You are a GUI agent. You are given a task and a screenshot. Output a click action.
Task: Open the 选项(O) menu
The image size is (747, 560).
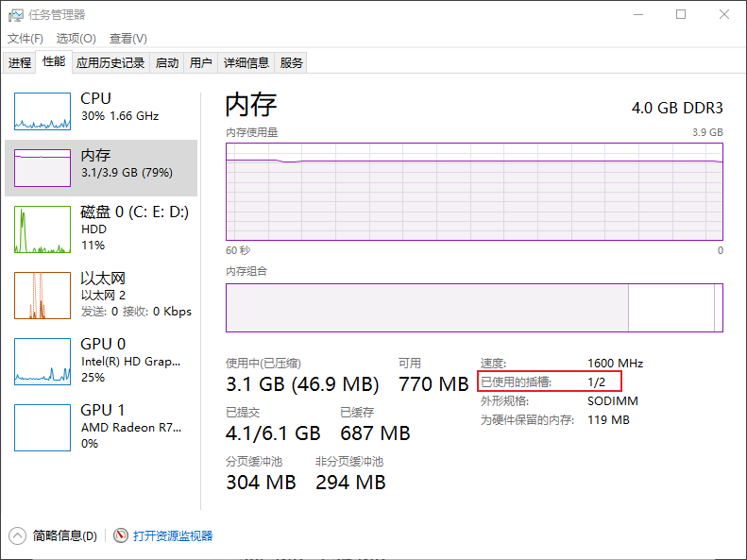[76, 39]
